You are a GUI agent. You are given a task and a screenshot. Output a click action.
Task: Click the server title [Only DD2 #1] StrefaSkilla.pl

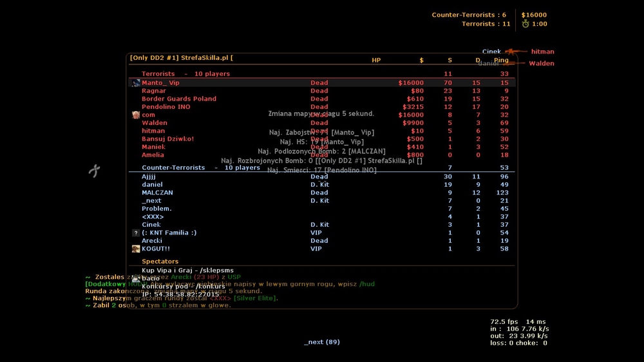tap(181, 58)
